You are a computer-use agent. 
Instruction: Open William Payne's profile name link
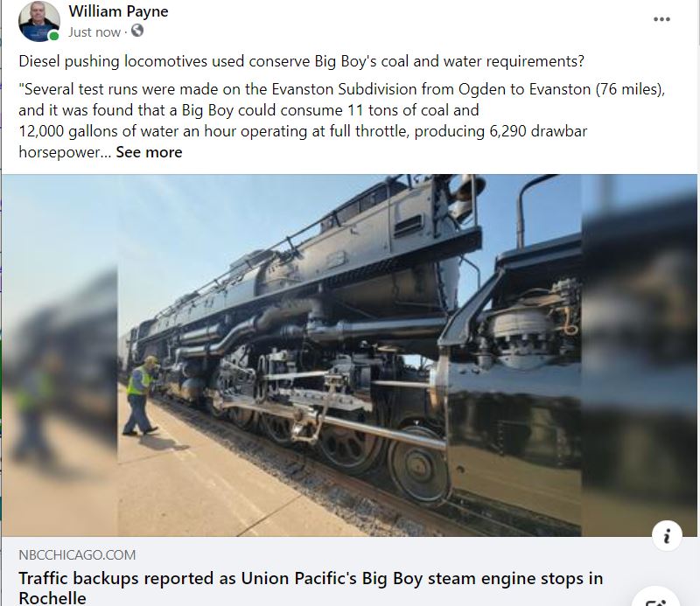118,11
